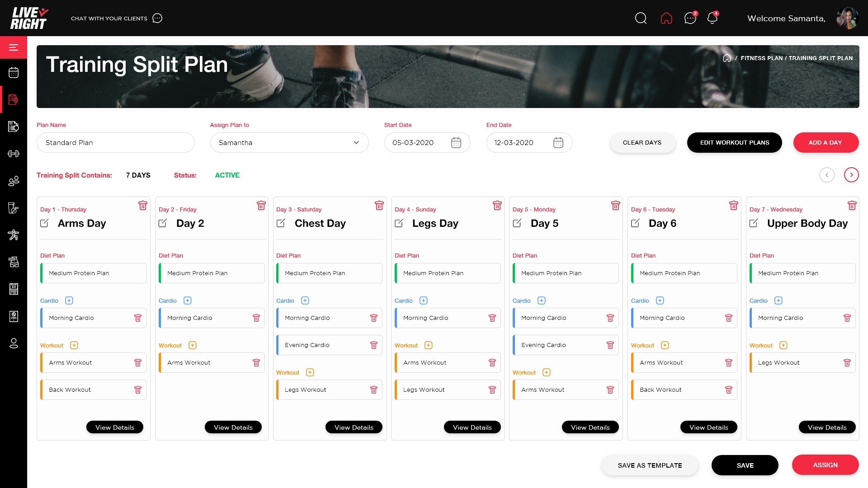Delete Day 3 Chest Day card
This screenshot has width=868, height=488.
[379, 206]
